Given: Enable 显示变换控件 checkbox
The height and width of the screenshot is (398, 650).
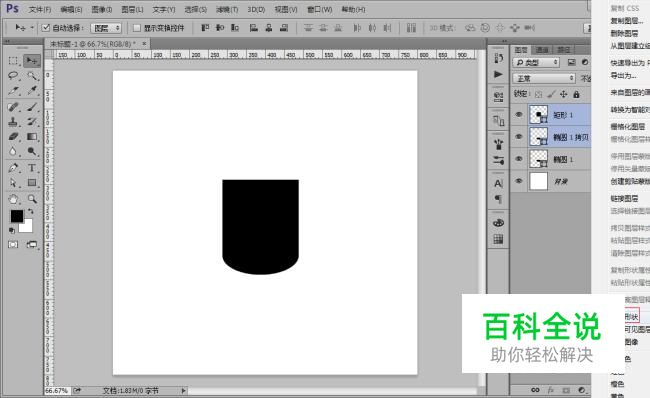Looking at the screenshot, I should point(137,28).
